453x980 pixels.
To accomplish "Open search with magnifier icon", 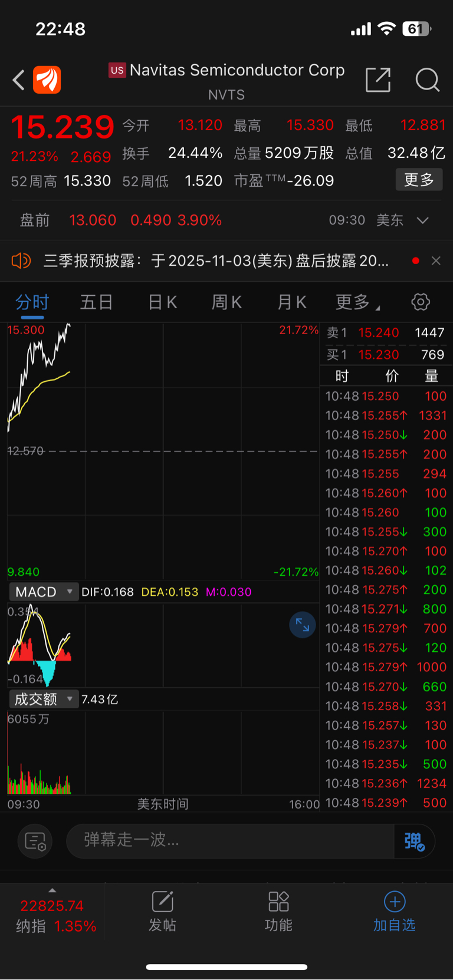I will (x=428, y=80).
